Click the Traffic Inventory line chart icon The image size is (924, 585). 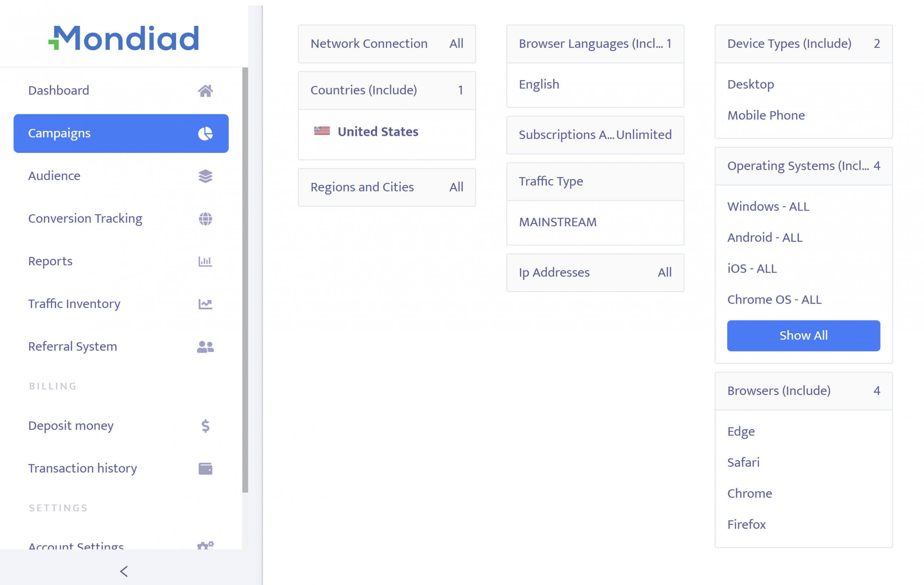click(x=205, y=304)
